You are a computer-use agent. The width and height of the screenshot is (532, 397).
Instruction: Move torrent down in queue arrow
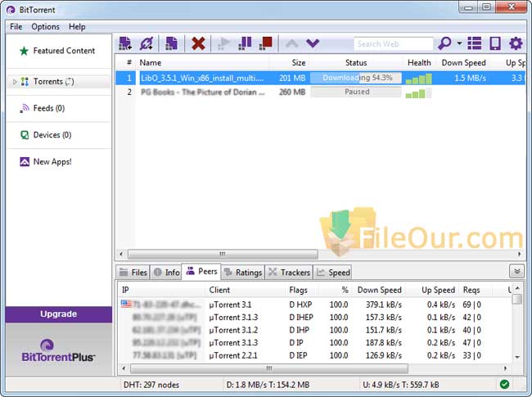[x=313, y=43]
